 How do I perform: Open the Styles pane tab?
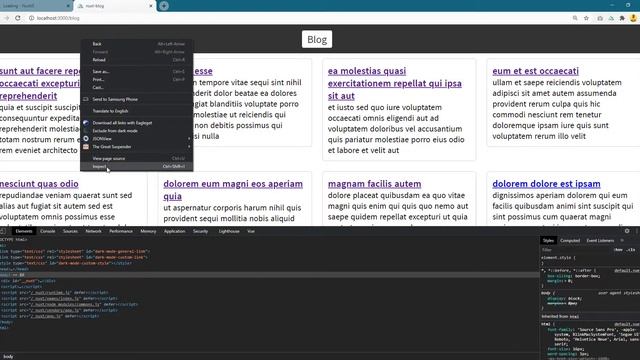[548, 240]
